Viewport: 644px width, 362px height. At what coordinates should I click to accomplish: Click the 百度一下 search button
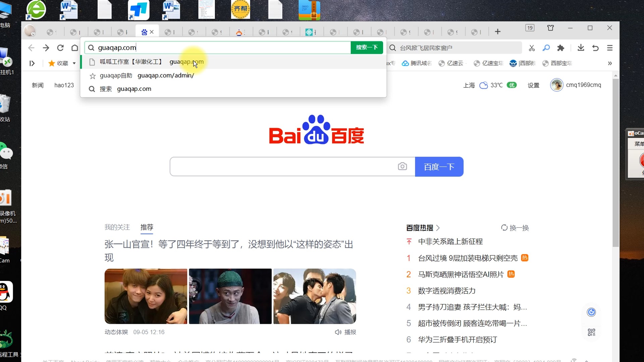pyautogui.click(x=439, y=167)
